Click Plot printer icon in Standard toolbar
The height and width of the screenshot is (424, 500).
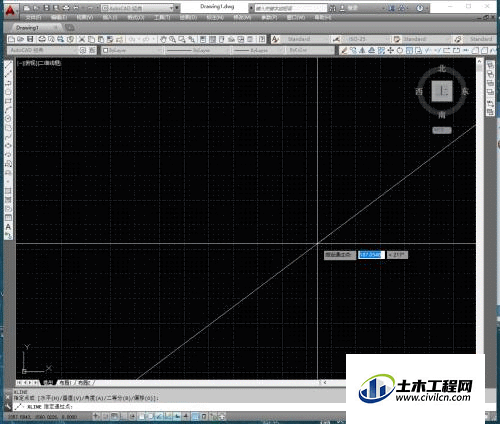[42, 39]
